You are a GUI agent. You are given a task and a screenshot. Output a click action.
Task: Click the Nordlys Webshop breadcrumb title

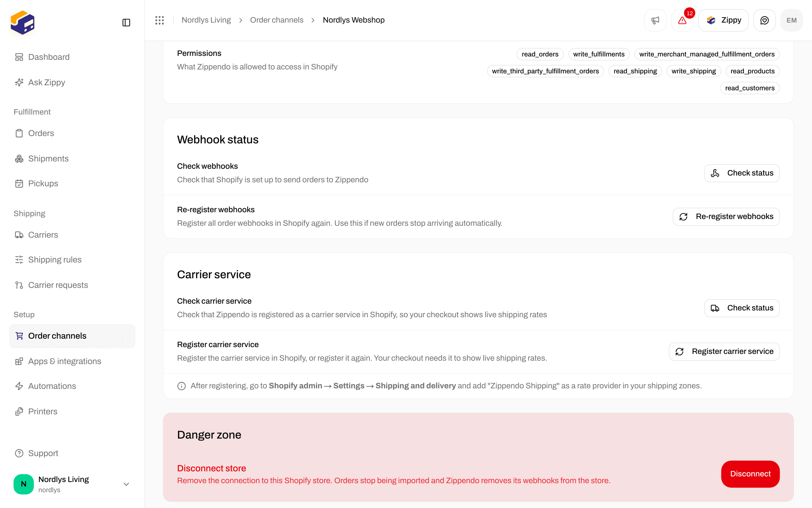point(354,20)
